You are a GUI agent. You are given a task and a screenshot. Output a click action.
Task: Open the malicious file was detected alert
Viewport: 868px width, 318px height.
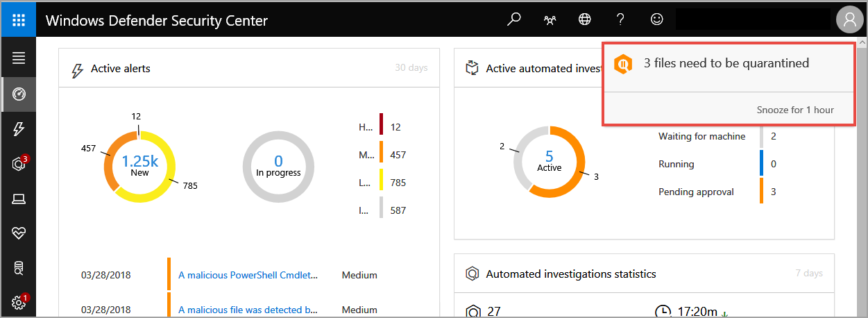coord(248,310)
